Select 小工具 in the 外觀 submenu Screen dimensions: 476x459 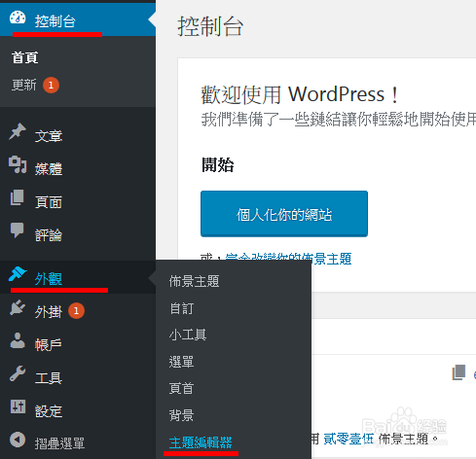click(x=188, y=335)
